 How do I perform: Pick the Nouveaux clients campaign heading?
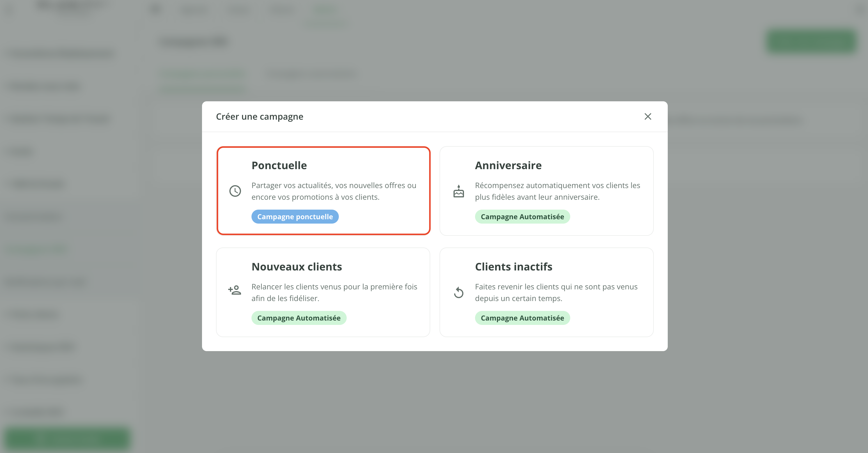297,267
